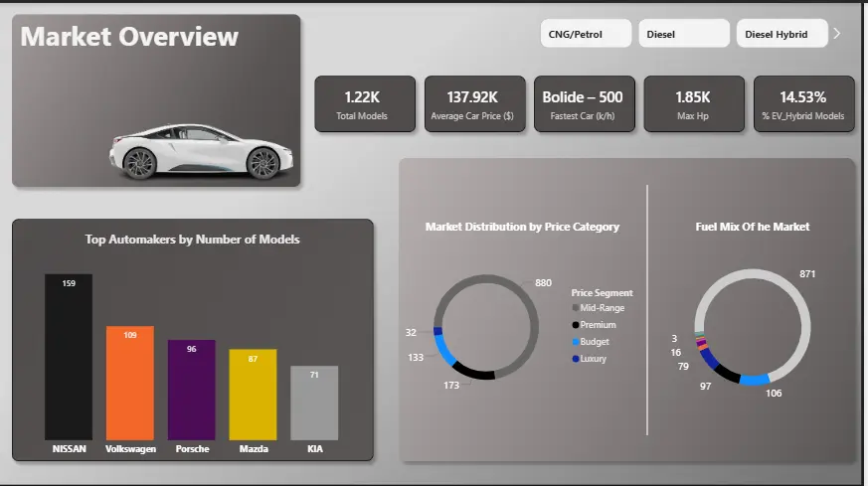
Task: Select the black NISSAN bar
Action: tap(69, 357)
